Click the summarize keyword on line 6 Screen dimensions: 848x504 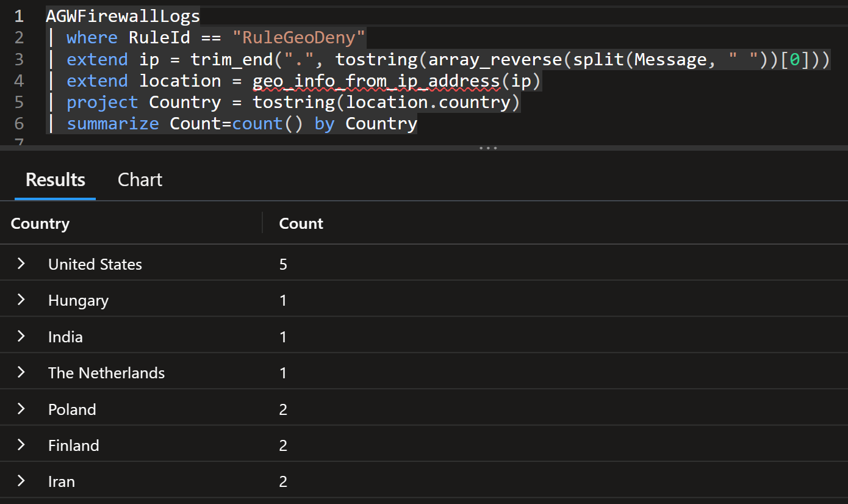click(x=113, y=124)
